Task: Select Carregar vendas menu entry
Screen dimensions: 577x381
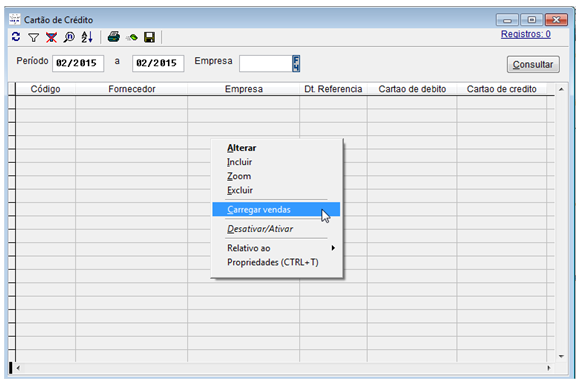Action: (x=276, y=210)
